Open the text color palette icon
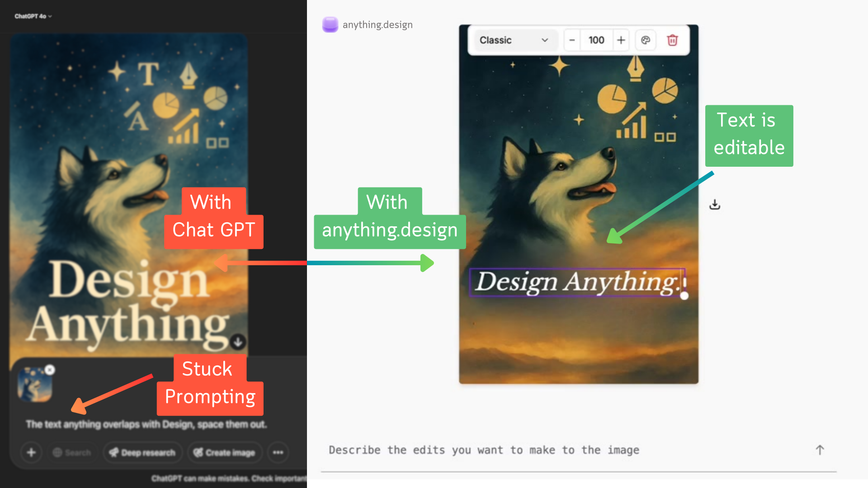This screenshot has height=488, width=868. coord(646,40)
